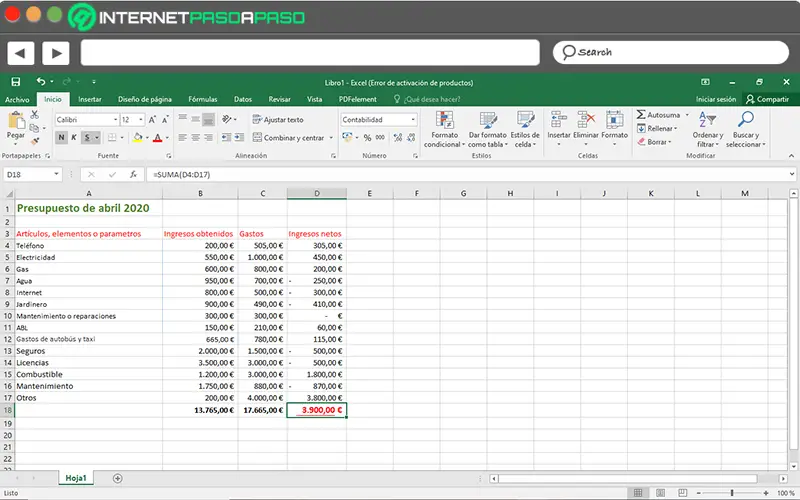Click the Buscar y seleccionar magnifier
The width and height of the screenshot is (800, 500).
(x=745, y=121)
